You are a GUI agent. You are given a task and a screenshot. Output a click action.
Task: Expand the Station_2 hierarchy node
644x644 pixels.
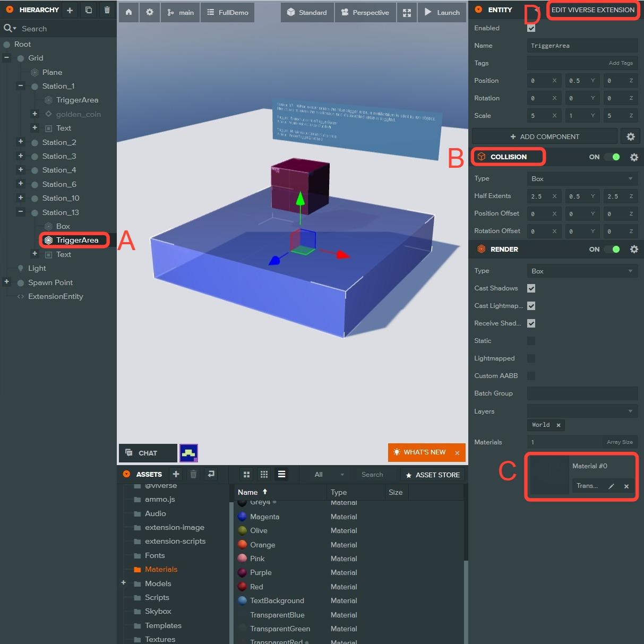tap(21, 142)
